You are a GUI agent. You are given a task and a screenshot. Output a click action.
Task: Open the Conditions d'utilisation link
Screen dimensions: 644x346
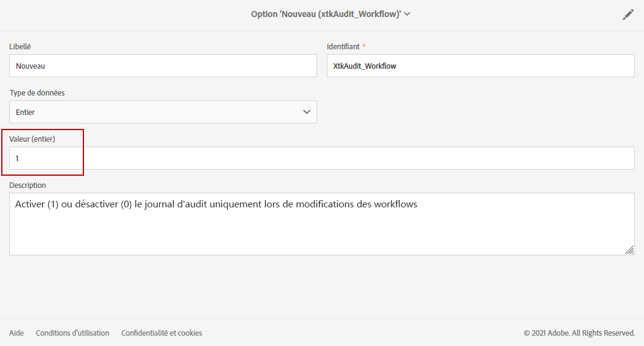tap(72, 333)
